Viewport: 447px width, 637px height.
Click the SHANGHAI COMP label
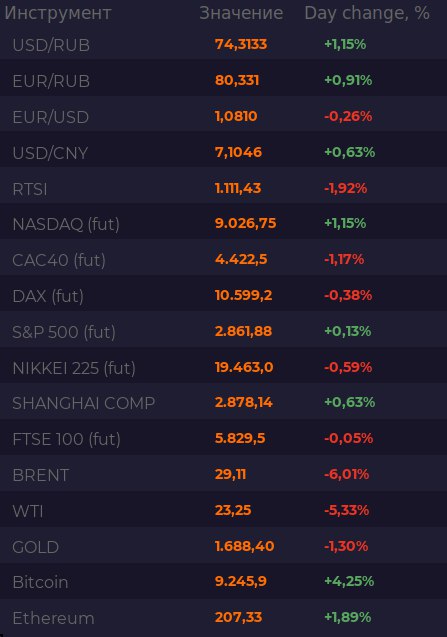pyautogui.click(x=84, y=403)
